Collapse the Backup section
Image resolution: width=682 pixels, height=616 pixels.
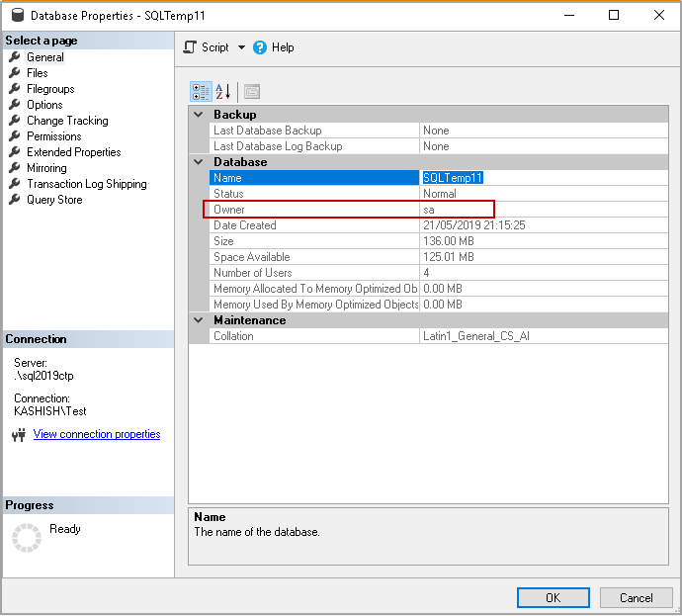click(199, 115)
